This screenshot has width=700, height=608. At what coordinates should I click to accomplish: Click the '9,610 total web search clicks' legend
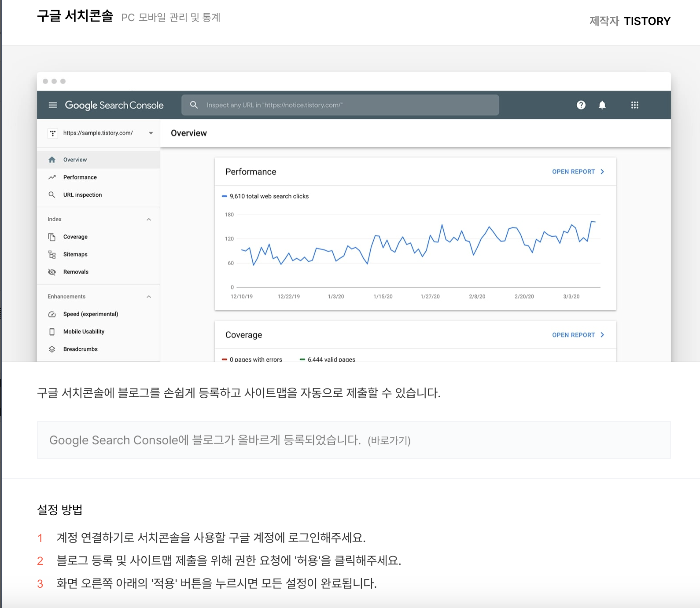[265, 196]
